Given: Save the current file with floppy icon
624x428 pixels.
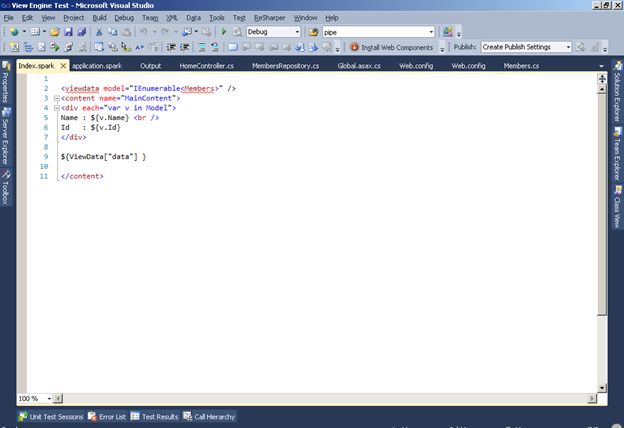Looking at the screenshot, I should point(68,32).
